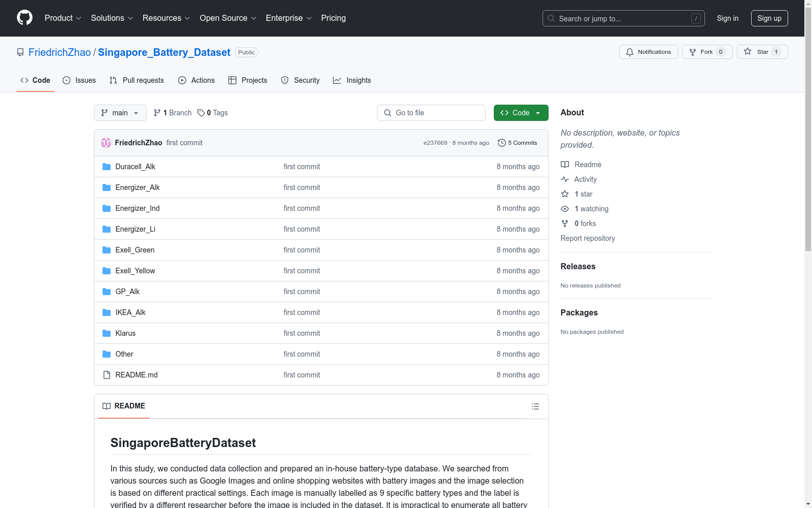The width and height of the screenshot is (812, 508).
Task: Open the Packages heading link
Action: (x=579, y=312)
